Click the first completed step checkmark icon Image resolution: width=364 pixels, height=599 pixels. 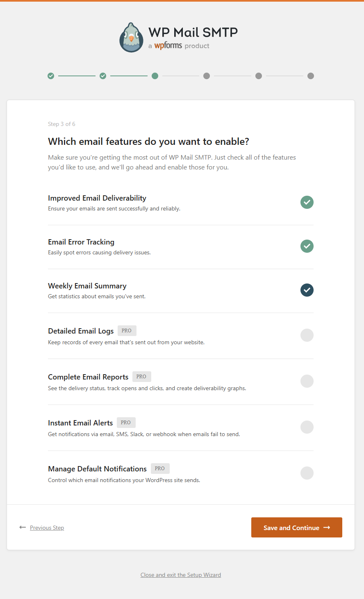pos(51,76)
